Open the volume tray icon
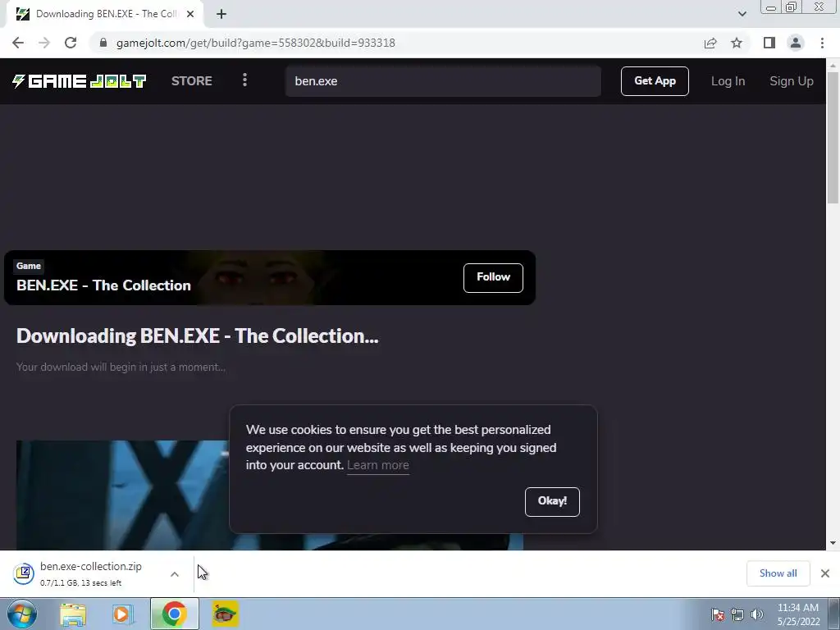 point(757,614)
